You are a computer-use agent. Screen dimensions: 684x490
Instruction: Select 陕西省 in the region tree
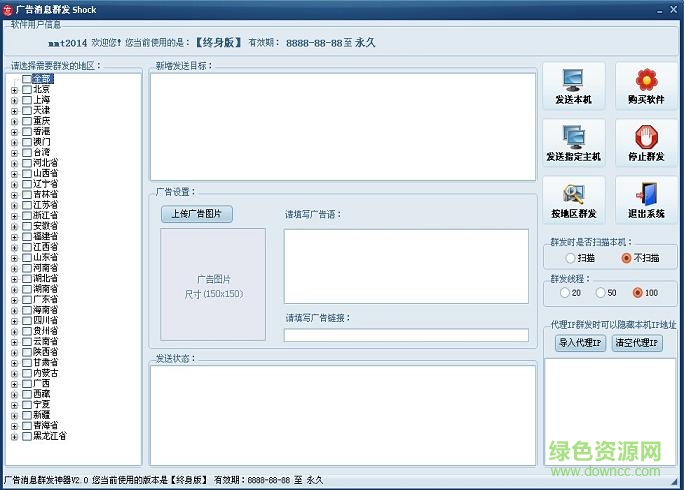pos(46,352)
